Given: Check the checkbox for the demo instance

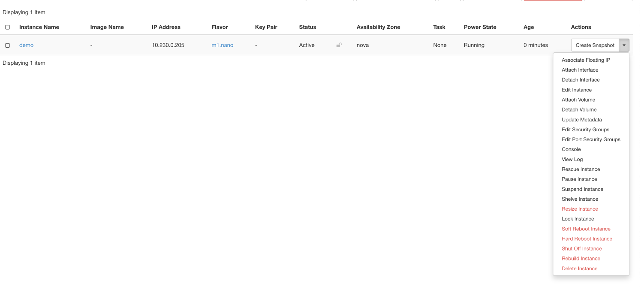Looking at the screenshot, I should tap(7, 45).
